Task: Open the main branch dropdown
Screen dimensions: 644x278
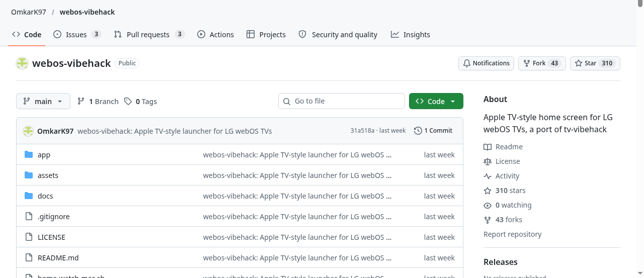Action: click(43, 101)
